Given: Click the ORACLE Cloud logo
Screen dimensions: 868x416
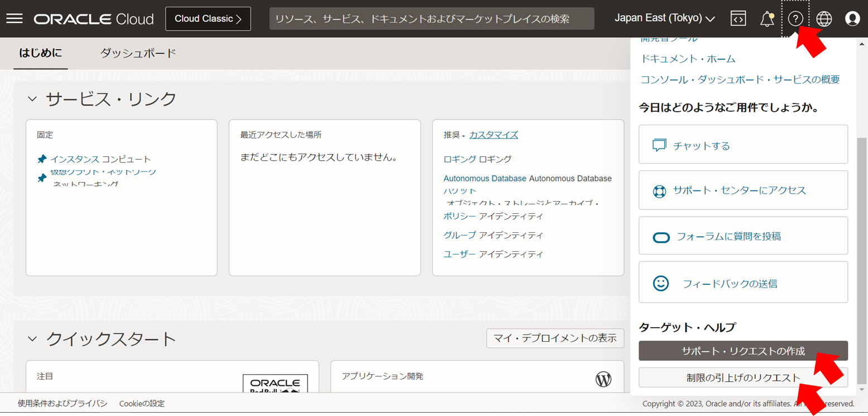Looking at the screenshot, I should click(93, 18).
